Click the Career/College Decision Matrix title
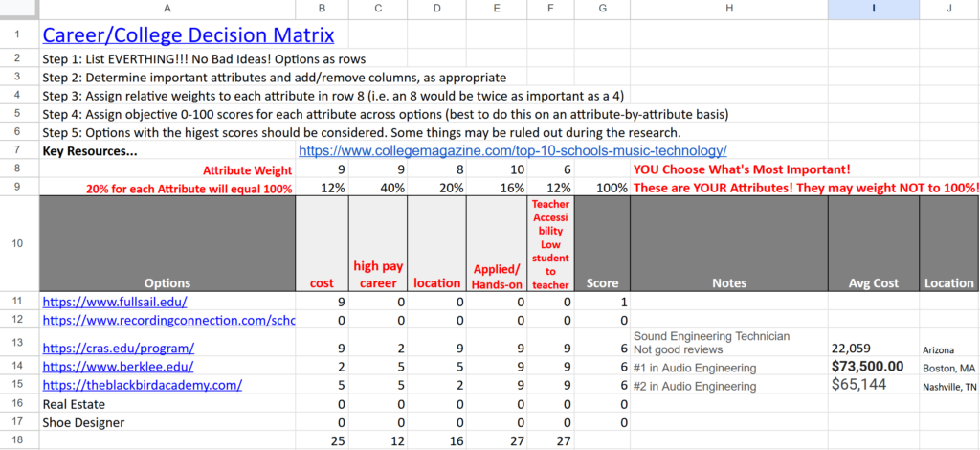 tap(188, 35)
